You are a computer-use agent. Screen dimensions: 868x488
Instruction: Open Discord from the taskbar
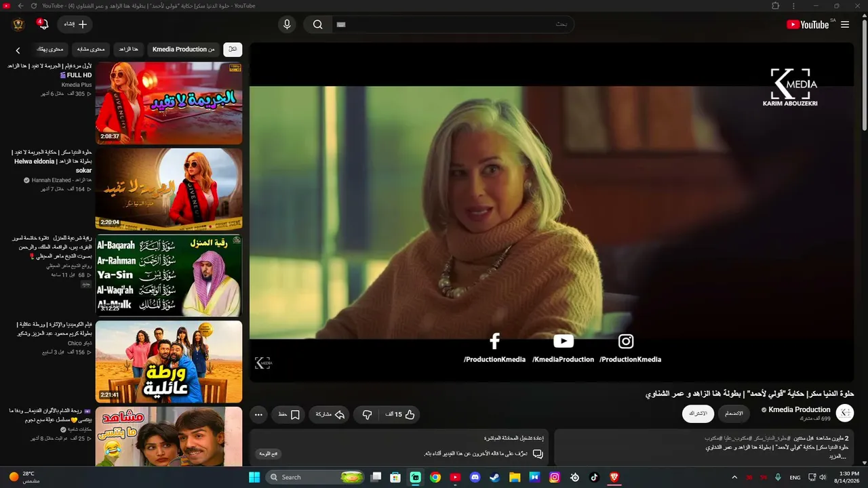coord(475,477)
